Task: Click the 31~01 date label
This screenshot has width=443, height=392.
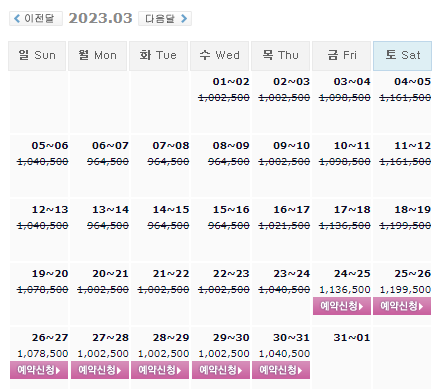Action: [x=352, y=338]
